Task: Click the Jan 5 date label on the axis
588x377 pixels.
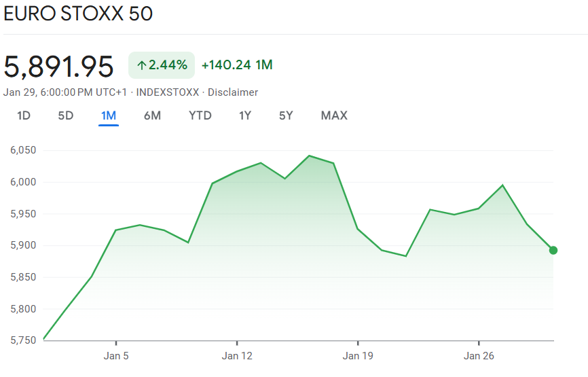Action: (x=116, y=356)
